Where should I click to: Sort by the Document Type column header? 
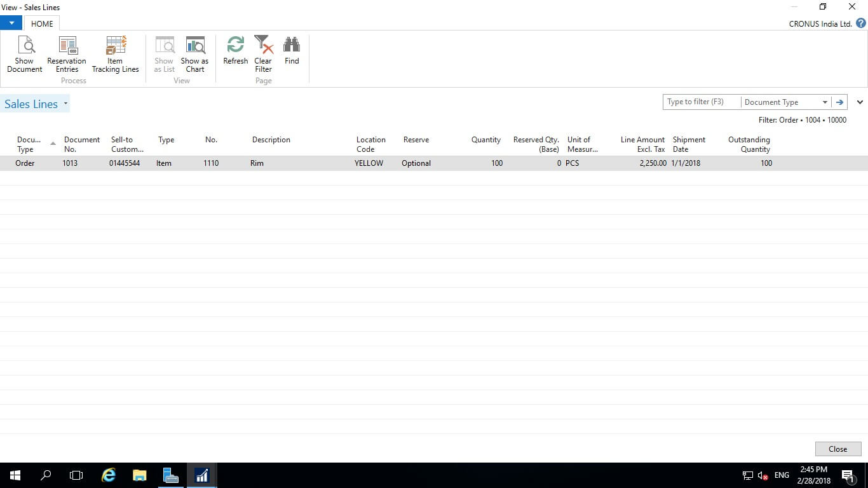(29, 144)
